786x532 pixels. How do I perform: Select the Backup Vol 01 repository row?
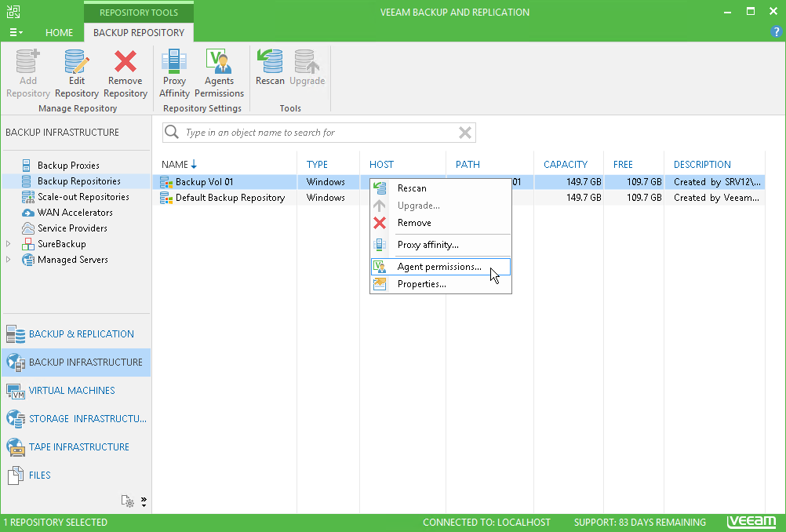point(459,182)
